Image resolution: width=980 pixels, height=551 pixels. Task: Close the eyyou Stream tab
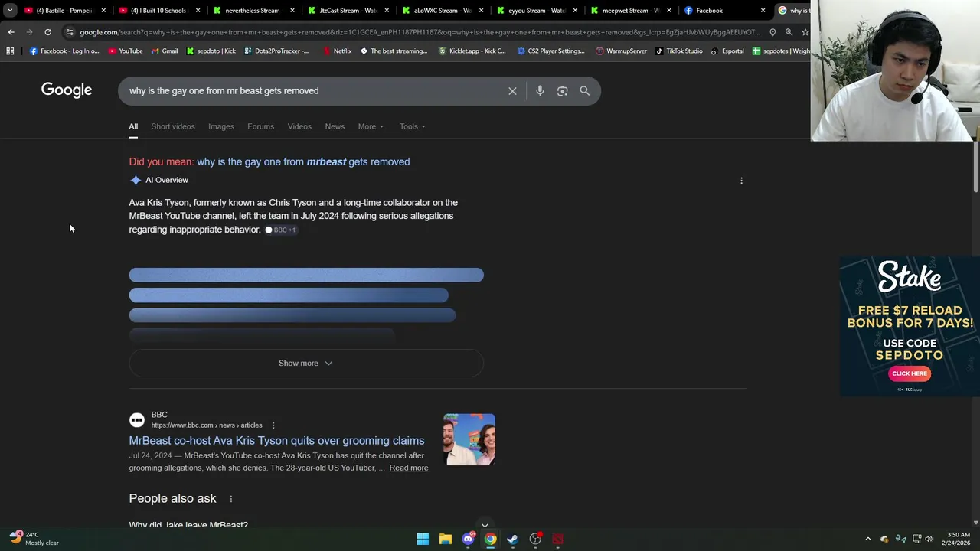click(x=575, y=11)
